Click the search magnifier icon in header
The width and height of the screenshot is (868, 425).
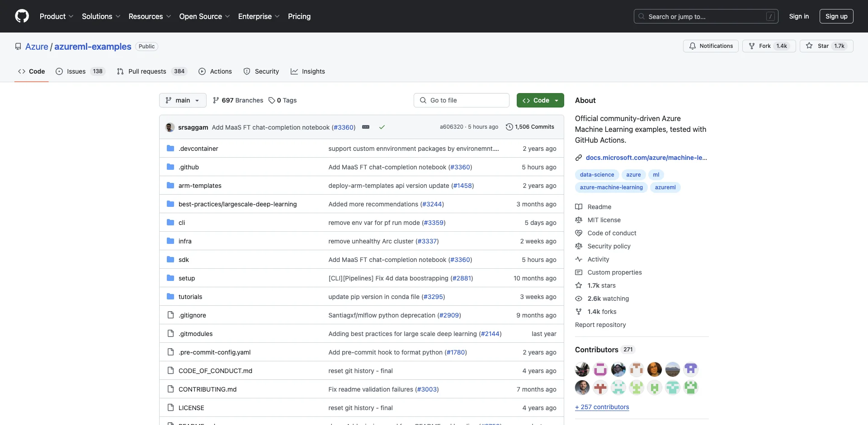tap(642, 16)
